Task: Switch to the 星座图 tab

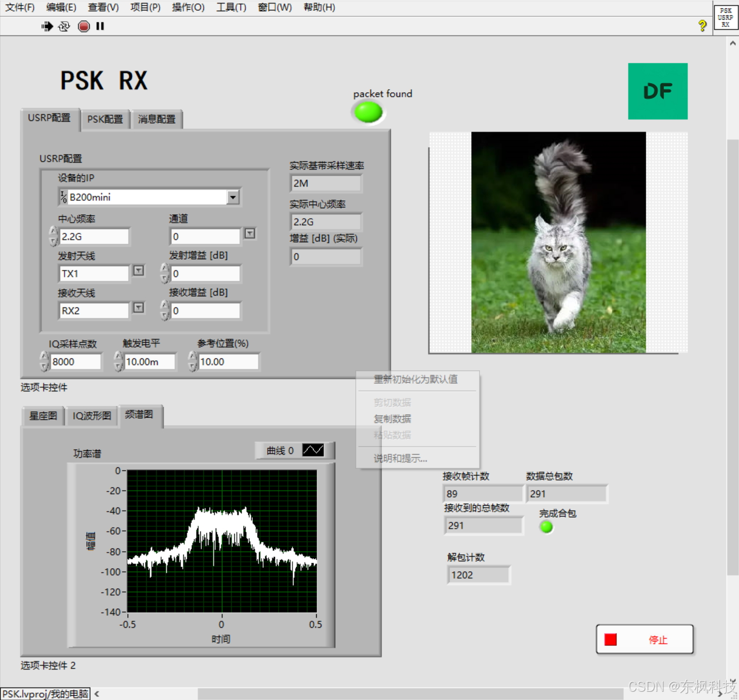Action: coord(43,416)
